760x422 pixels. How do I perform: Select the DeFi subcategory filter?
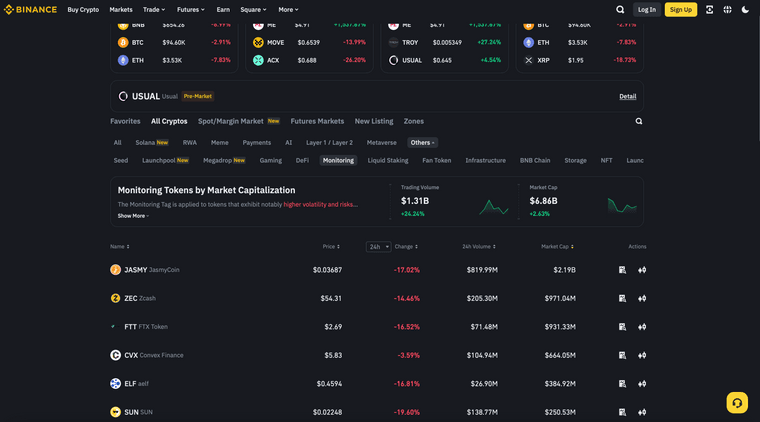pos(302,160)
